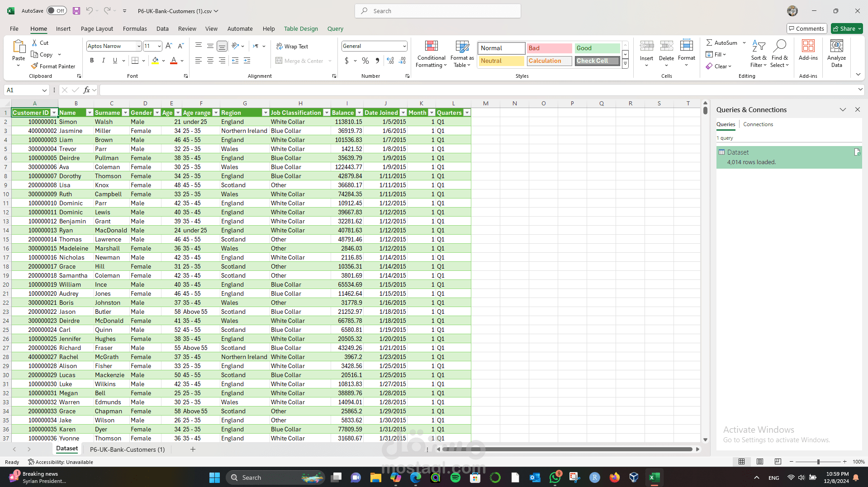The height and width of the screenshot is (487, 868).
Task: Open Find & Select menu
Action: click(x=780, y=53)
